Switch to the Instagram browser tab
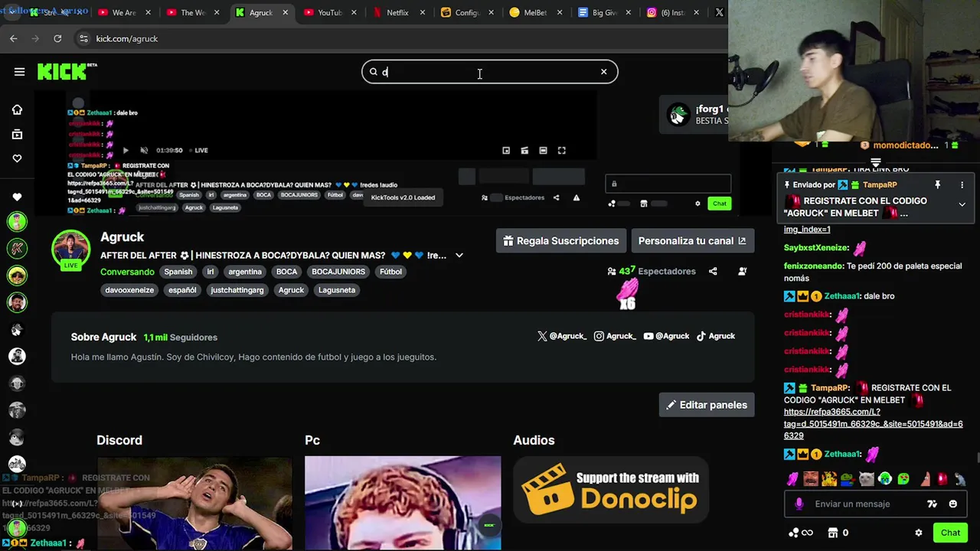 pos(671,13)
